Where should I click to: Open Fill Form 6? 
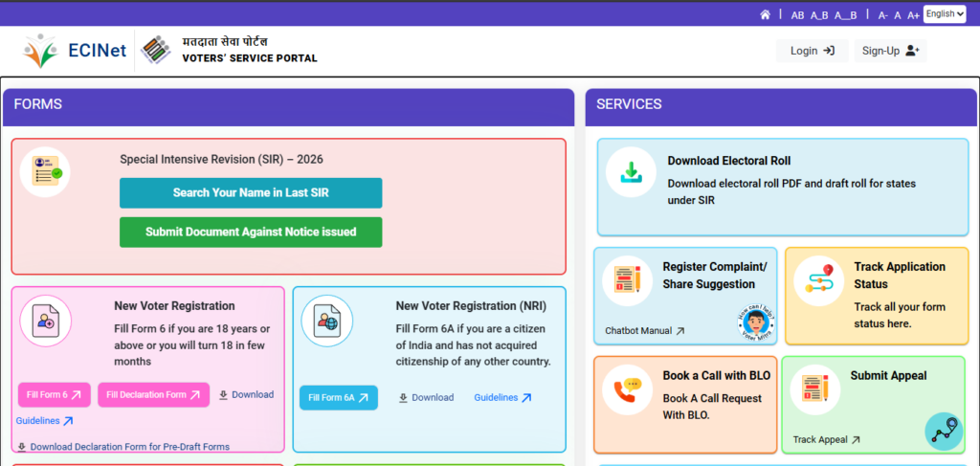coord(55,395)
